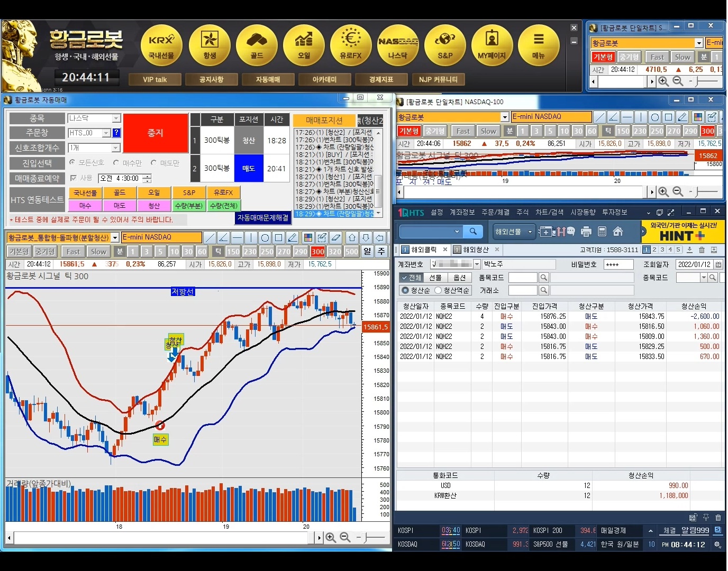Click eraser tool in main chart toolbar
The width and height of the screenshot is (728, 571).
335,237
